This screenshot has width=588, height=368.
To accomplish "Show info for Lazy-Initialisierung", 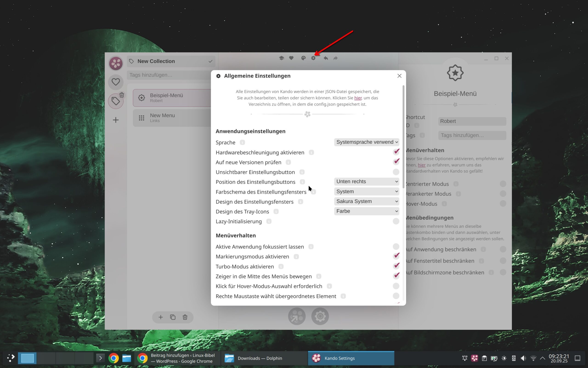I will [269, 221].
